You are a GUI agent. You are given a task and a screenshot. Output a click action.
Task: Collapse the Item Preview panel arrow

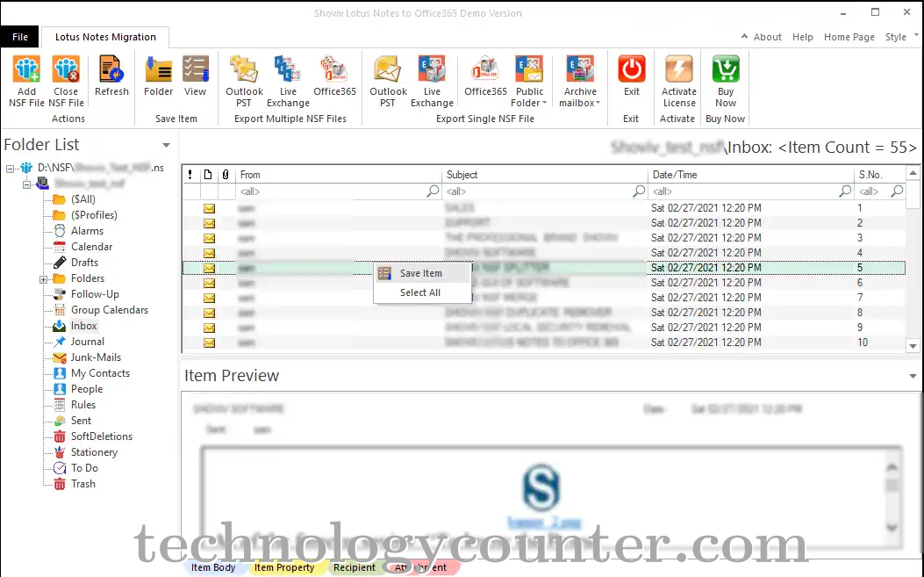click(913, 377)
